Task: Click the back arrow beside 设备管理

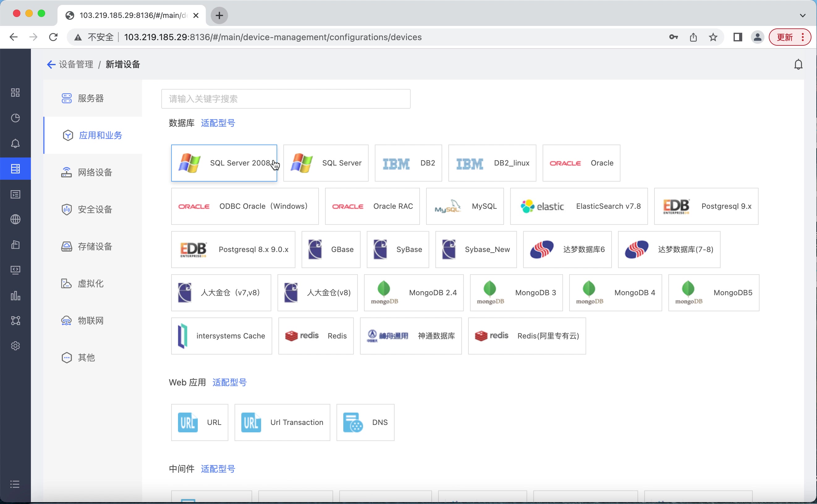Action: point(51,64)
